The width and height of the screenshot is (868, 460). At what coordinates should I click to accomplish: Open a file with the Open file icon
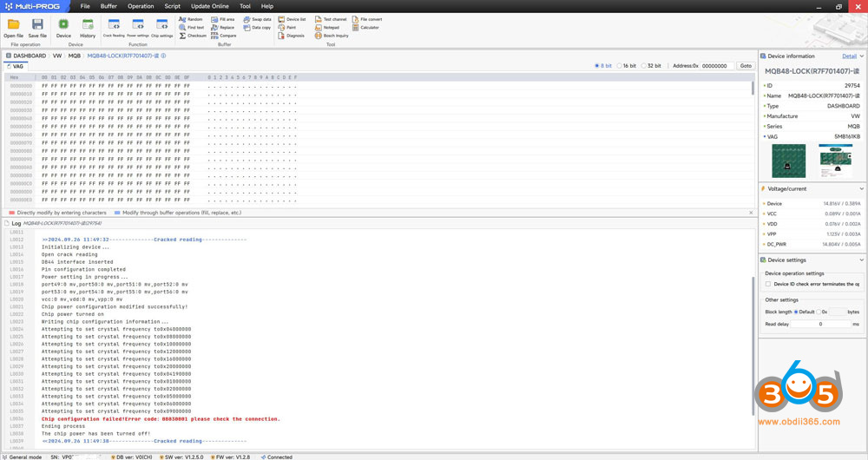[x=13, y=28]
